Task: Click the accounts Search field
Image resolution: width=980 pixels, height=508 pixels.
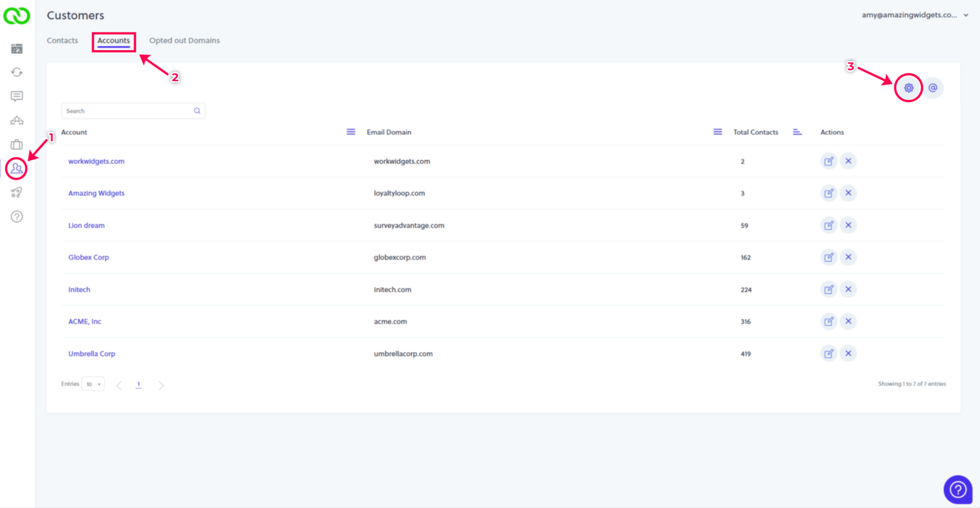Action: 129,111
